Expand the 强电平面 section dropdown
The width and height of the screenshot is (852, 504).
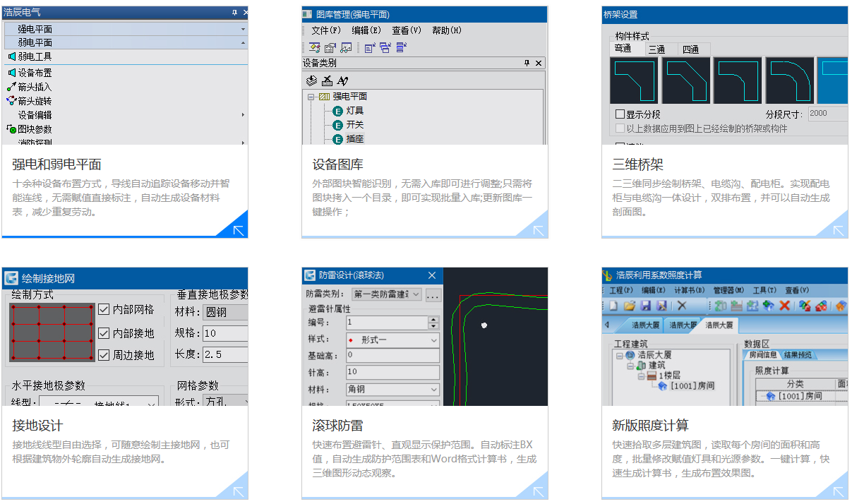243,29
